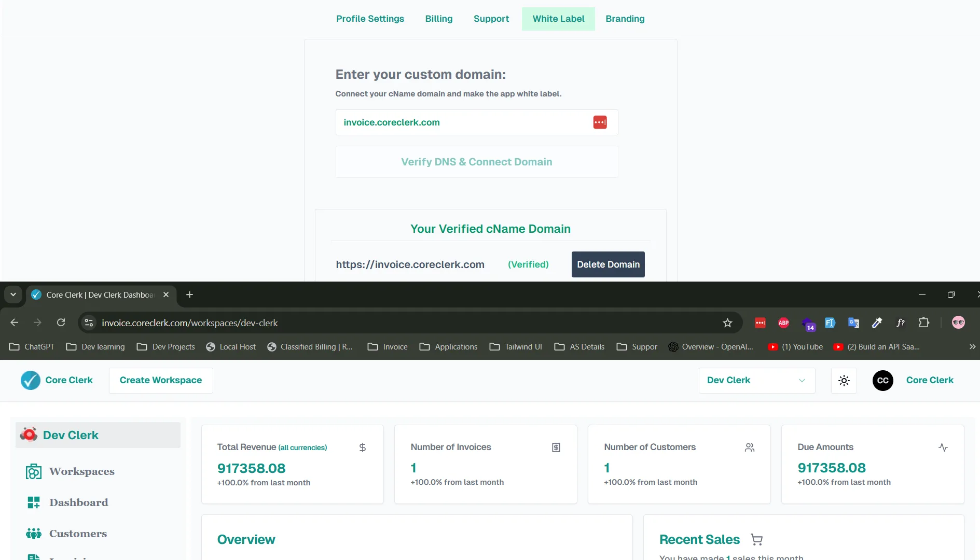Click the receipt icon on Number of Invoices card

pos(556,447)
